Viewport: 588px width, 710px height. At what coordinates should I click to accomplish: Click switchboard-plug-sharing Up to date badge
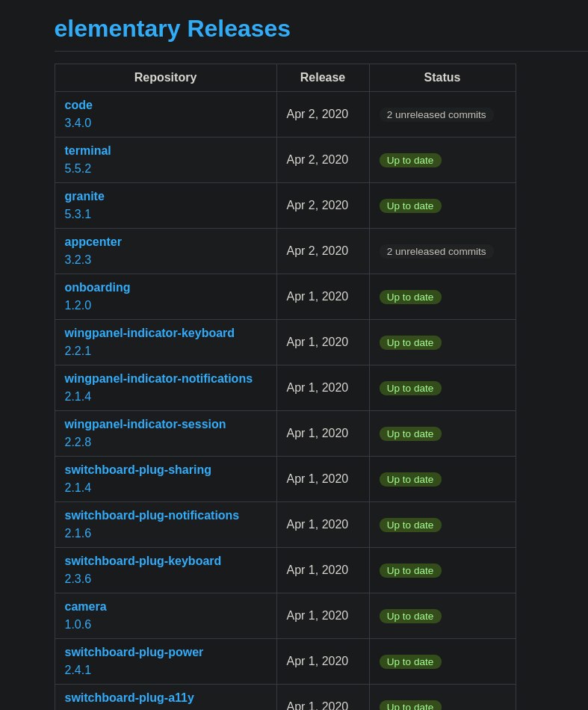click(x=410, y=480)
